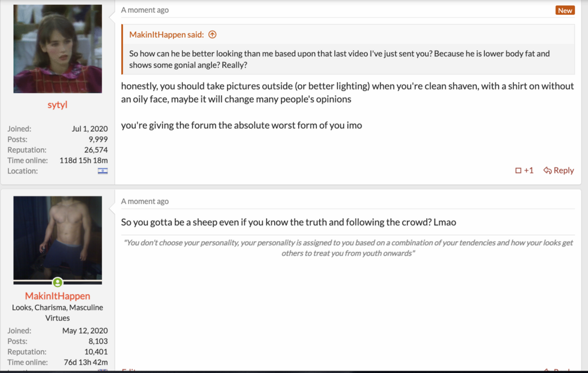Viewport: 588px width, 373px height.
Task: Click the green online status icon
Action: tap(58, 282)
